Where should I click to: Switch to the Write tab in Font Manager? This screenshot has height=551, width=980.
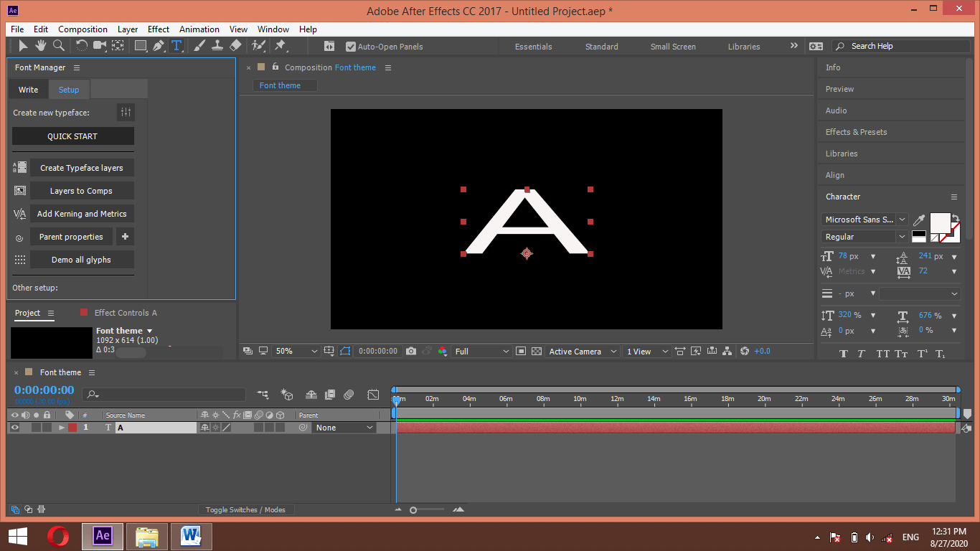point(27,89)
